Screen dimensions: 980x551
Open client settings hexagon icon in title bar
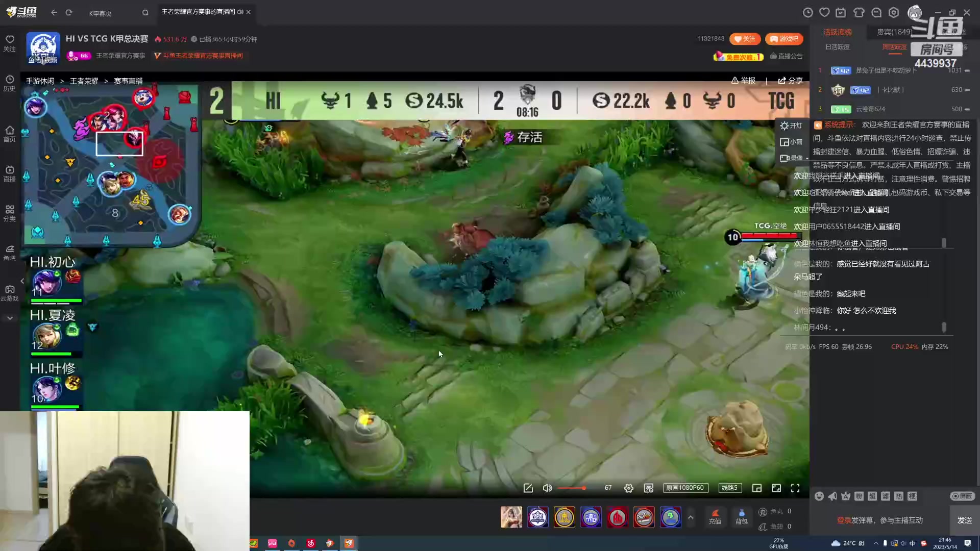point(894,13)
